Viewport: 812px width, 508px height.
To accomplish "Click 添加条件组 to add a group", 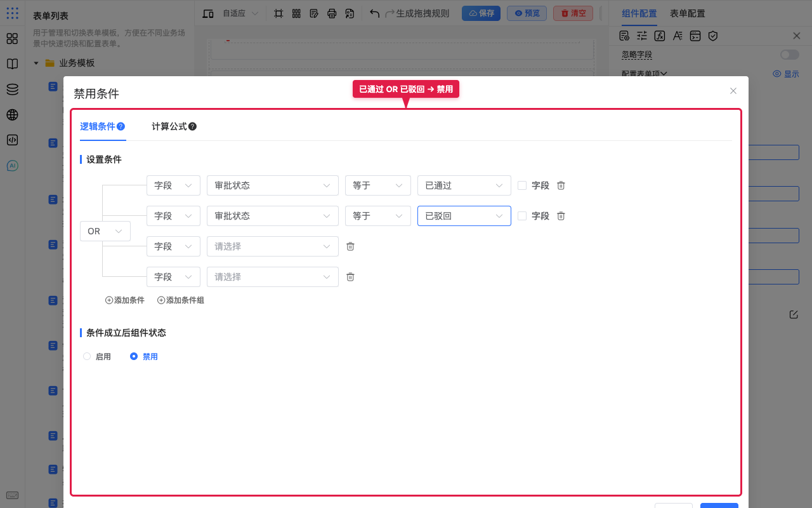I will coord(181,300).
